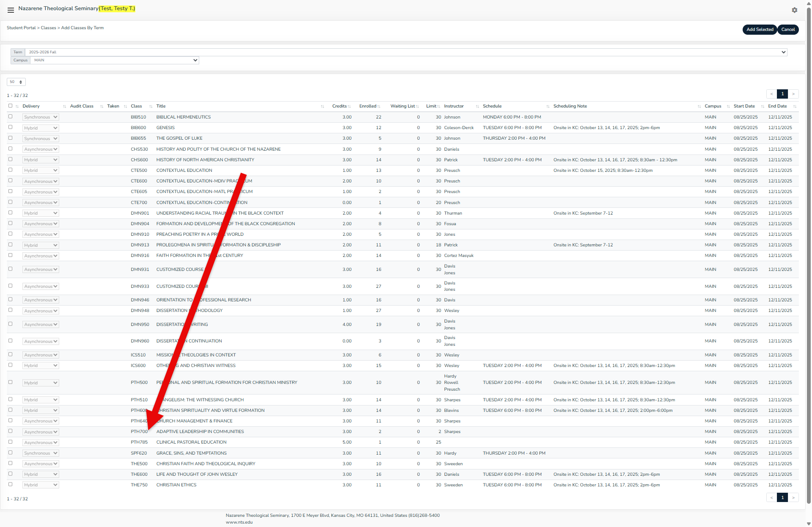This screenshot has height=527, width=812.
Task: Open the settings gear icon
Action: [x=794, y=10]
